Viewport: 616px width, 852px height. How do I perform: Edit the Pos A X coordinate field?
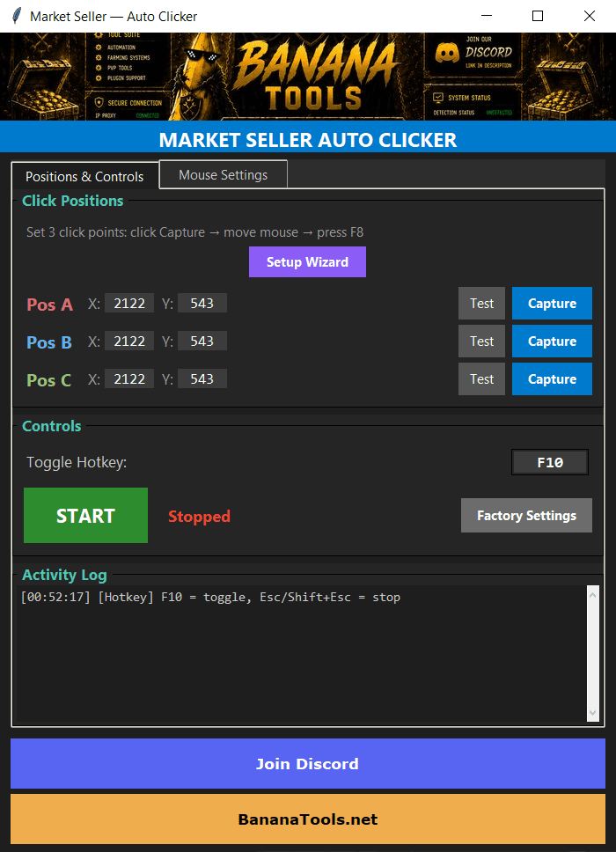129,303
